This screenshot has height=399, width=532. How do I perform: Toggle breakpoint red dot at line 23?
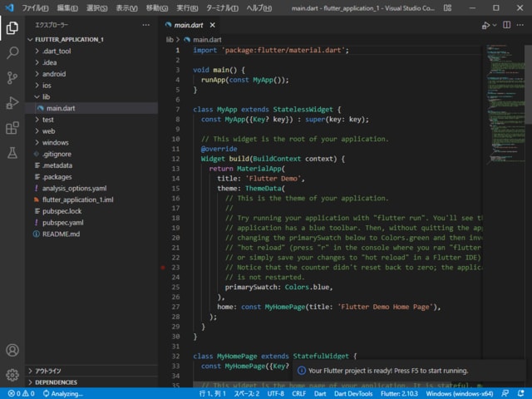click(164, 268)
